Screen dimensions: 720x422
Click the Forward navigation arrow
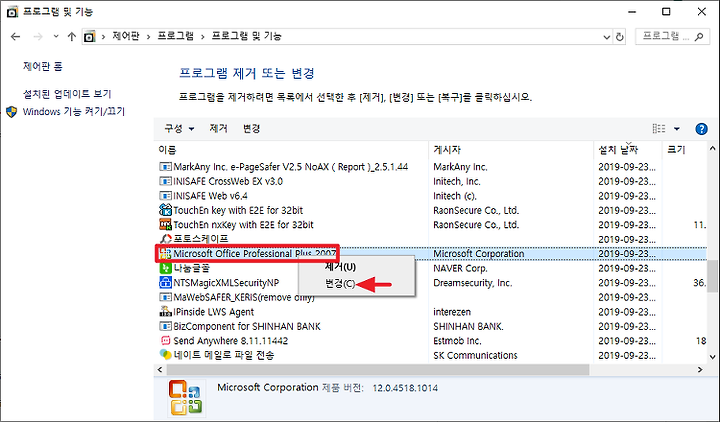(x=38, y=37)
